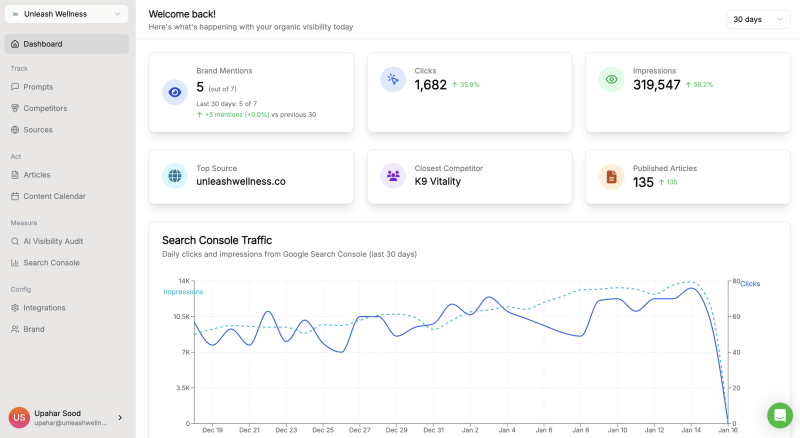Image resolution: width=800 pixels, height=438 pixels.
Task: Click the US user avatar
Action: [x=19, y=417]
